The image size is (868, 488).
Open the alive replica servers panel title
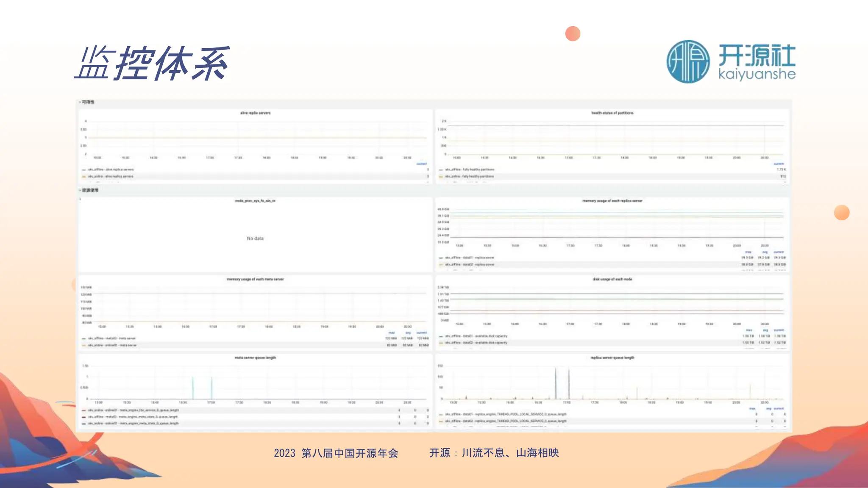coord(255,113)
